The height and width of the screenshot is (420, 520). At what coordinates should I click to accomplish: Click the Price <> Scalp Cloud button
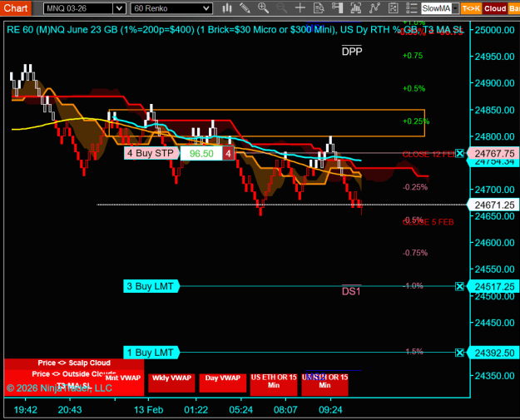point(74,363)
